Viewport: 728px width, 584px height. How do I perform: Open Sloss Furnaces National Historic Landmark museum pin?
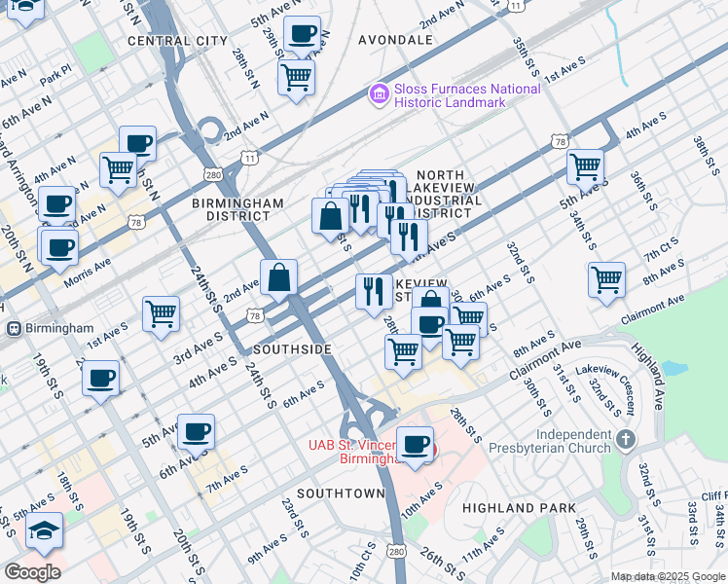point(380,94)
